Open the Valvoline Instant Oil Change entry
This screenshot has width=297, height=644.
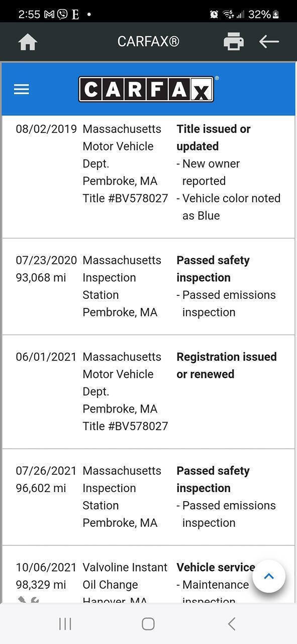point(125,576)
